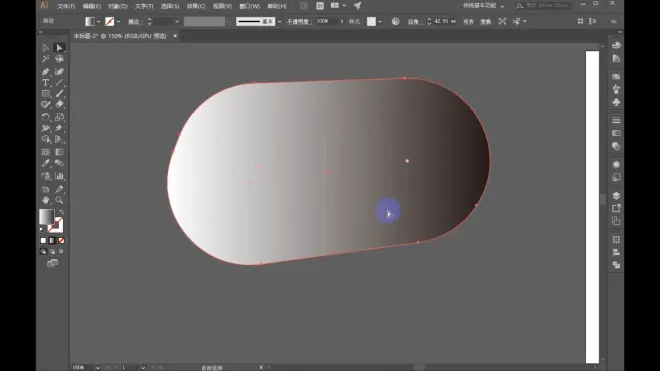The width and height of the screenshot is (660, 371).
Task: Open zoom level dropdown in status bar
Action: pos(98,368)
